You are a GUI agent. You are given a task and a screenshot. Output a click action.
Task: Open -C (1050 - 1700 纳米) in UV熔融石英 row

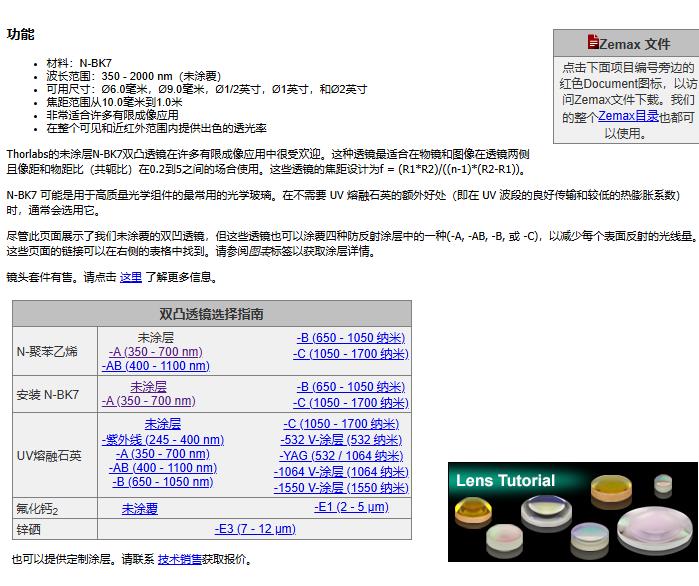[341, 424]
